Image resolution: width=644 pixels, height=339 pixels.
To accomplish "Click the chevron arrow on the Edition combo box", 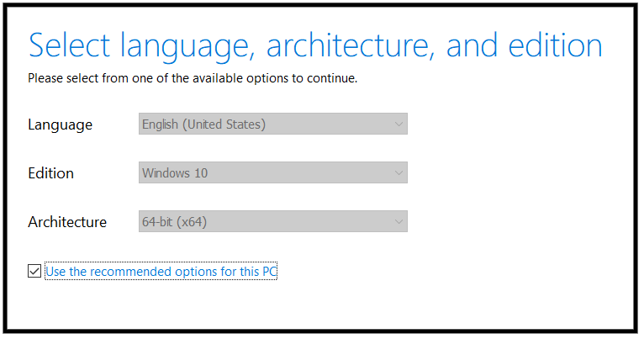I will (399, 173).
